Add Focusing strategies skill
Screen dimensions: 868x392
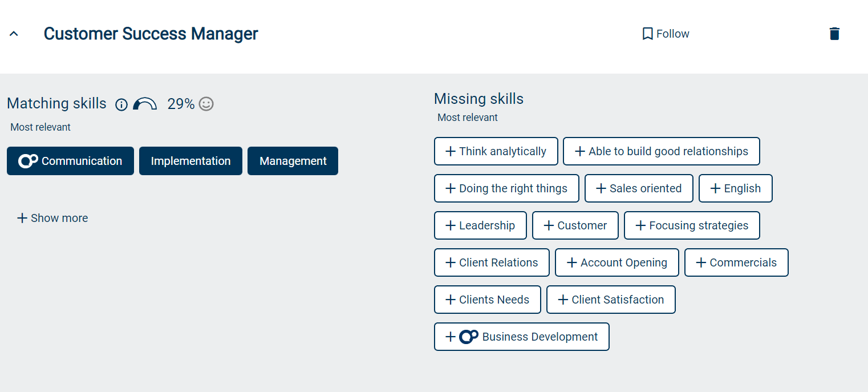(692, 225)
